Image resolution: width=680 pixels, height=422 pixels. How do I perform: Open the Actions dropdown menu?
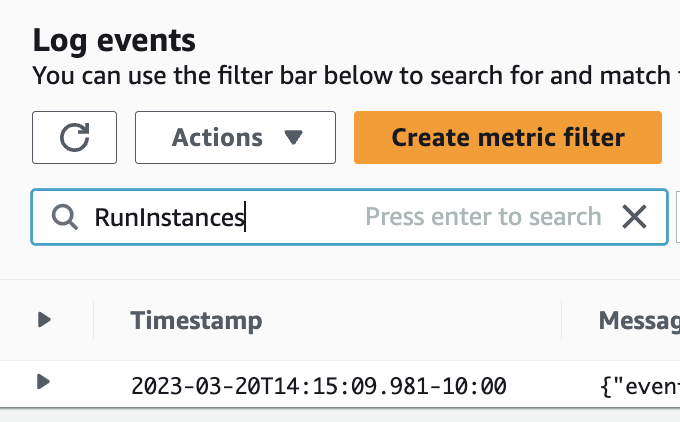pyautogui.click(x=235, y=137)
